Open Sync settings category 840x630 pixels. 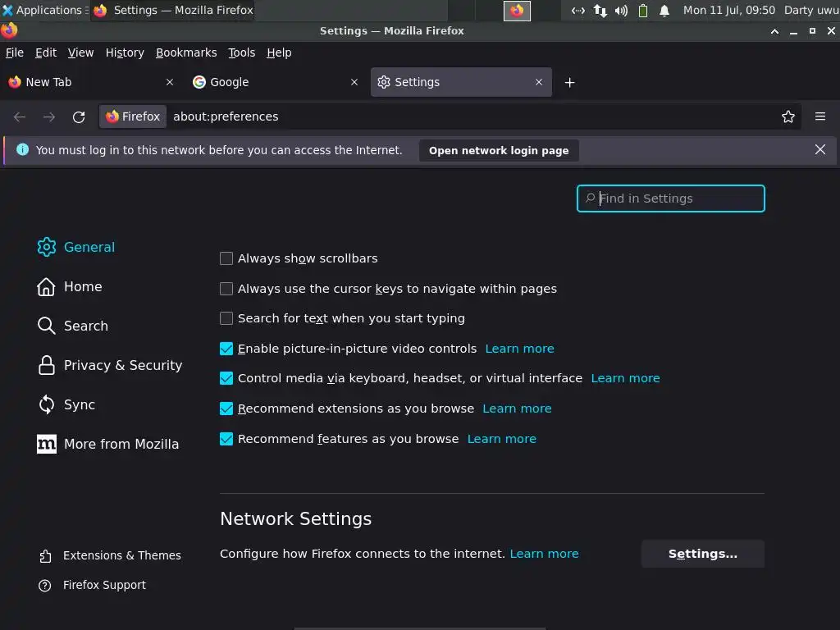[79, 404]
